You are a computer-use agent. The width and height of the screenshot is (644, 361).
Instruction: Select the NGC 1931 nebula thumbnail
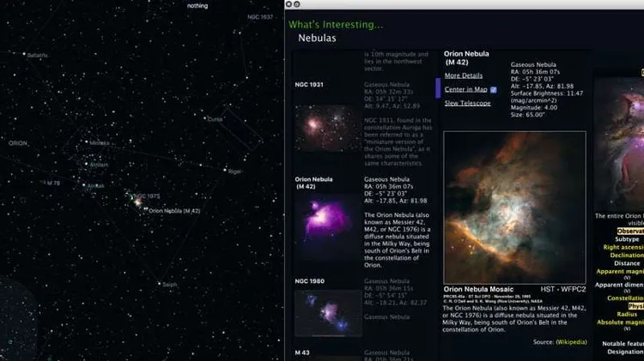click(326, 128)
